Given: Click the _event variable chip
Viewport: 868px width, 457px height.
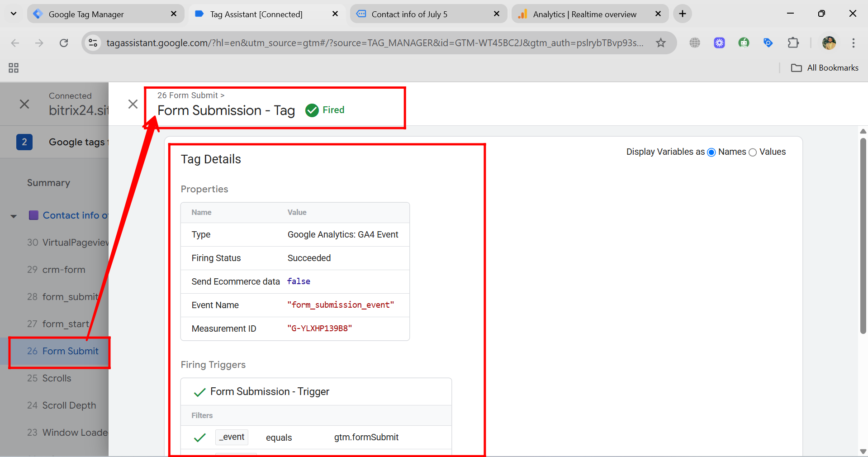Looking at the screenshot, I should pyautogui.click(x=232, y=437).
